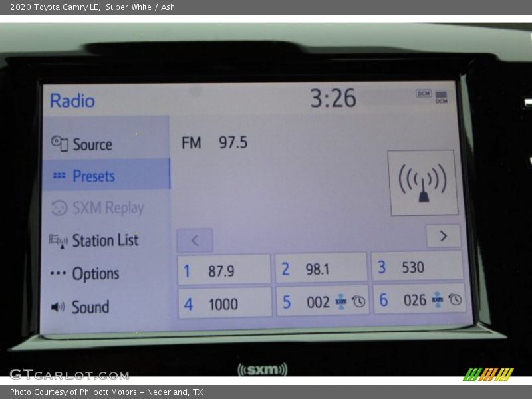Tap the three-dot Options icon
This screenshot has height=399, width=532.
tap(59, 273)
